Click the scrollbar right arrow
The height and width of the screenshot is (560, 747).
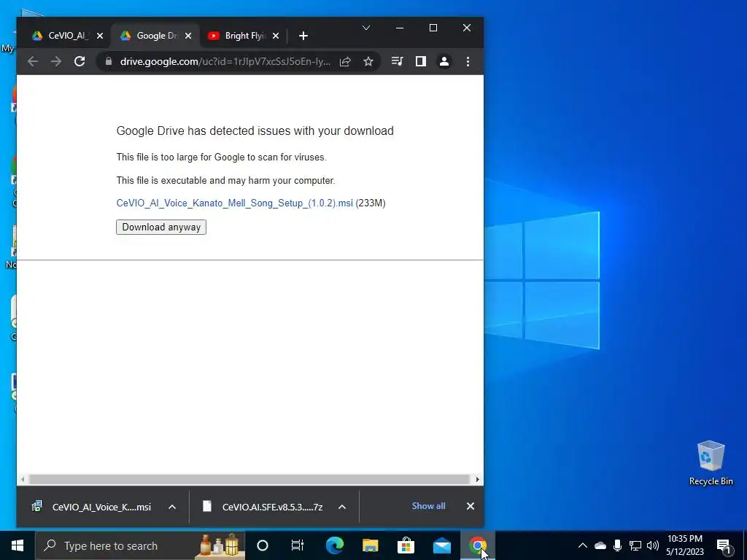[x=477, y=480]
